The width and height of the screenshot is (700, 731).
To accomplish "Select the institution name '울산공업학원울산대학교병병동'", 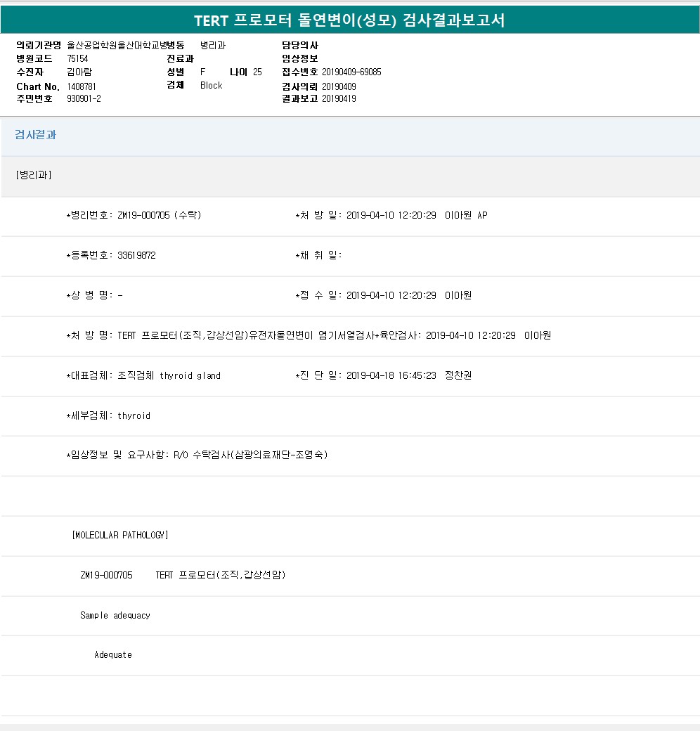I will 125,45.
